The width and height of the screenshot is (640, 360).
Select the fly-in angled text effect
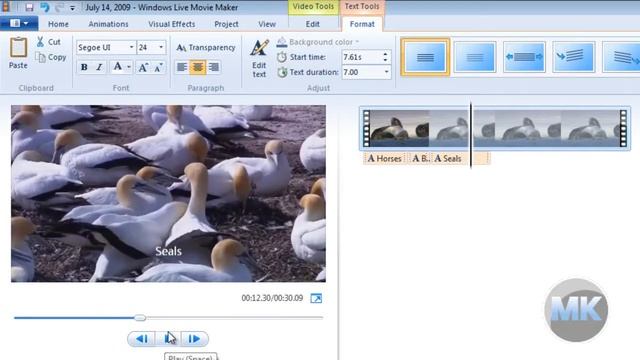[573, 57]
